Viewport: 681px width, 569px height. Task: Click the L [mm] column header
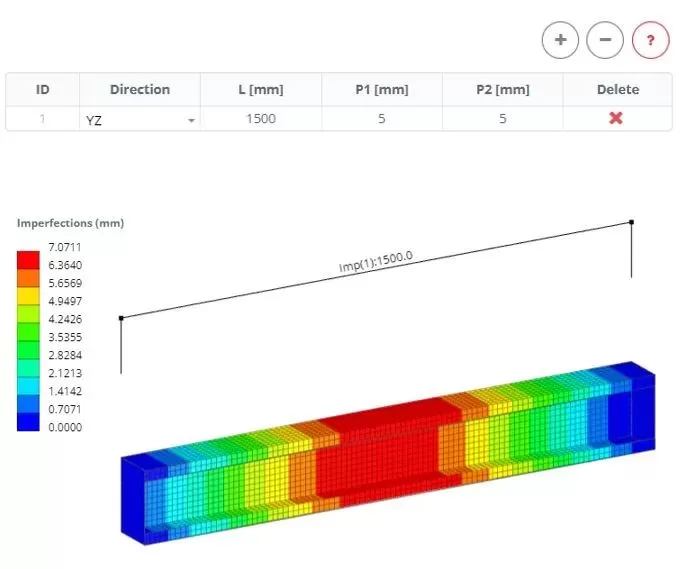point(261,89)
